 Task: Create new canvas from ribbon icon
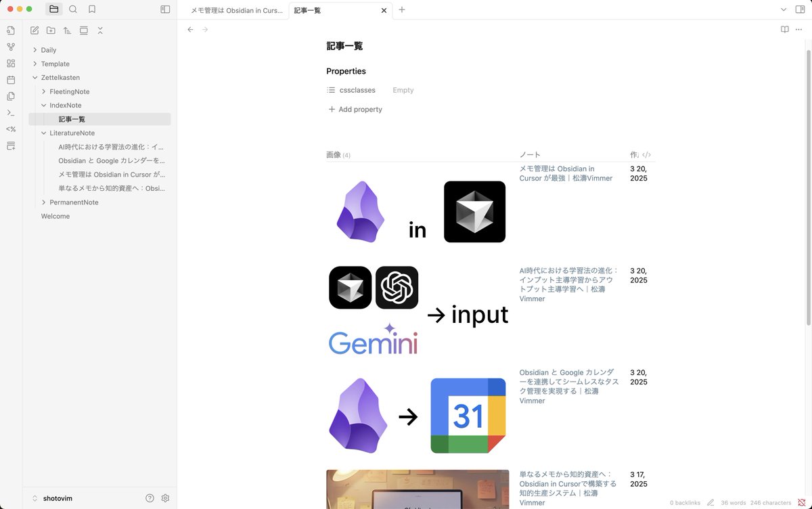click(11, 63)
